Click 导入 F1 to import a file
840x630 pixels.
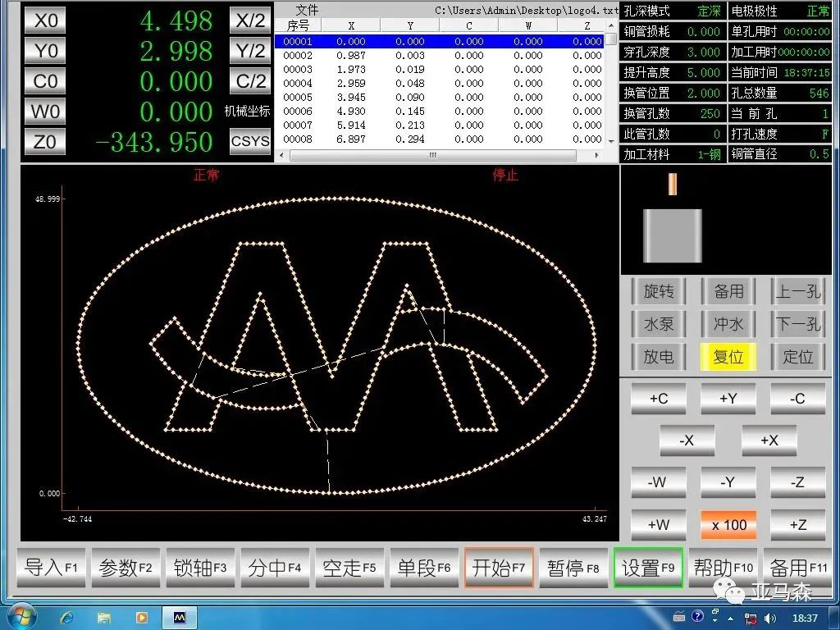click(x=52, y=568)
